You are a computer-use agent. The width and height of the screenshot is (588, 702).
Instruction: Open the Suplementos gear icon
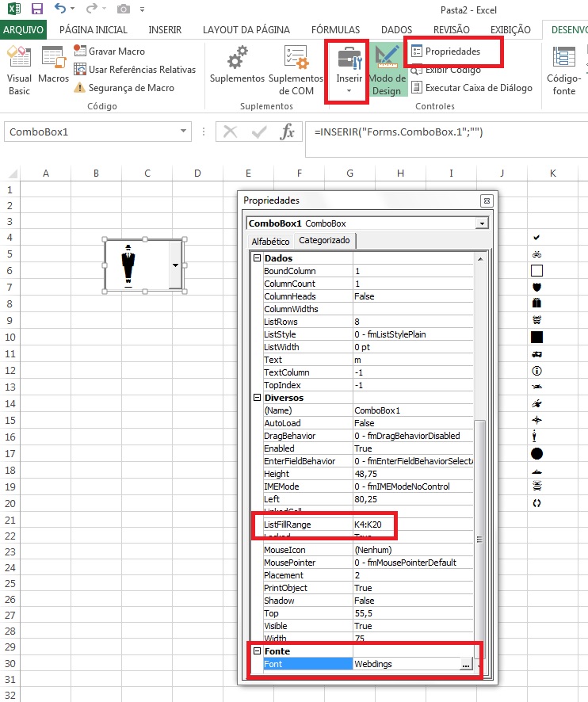tap(238, 57)
